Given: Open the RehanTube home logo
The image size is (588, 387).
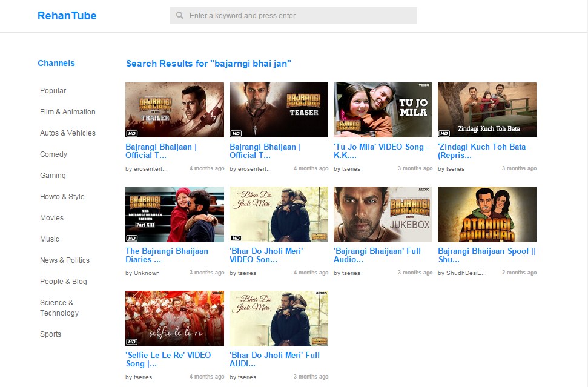Looking at the screenshot, I should 67,15.
